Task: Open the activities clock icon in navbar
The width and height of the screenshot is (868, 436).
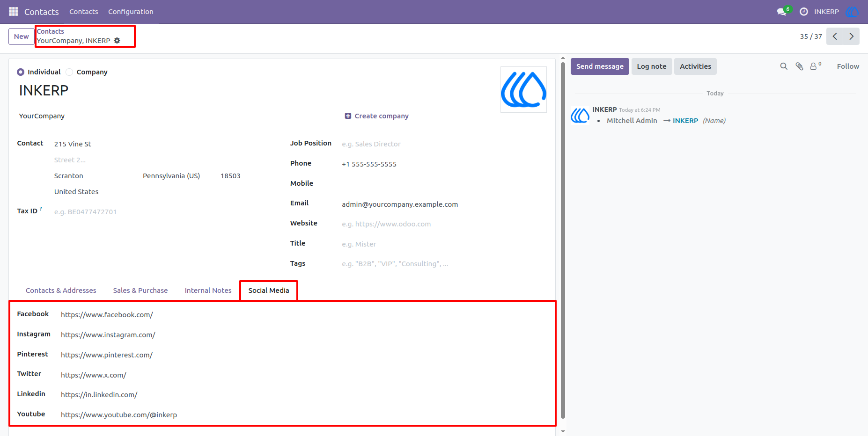Action: (x=803, y=12)
